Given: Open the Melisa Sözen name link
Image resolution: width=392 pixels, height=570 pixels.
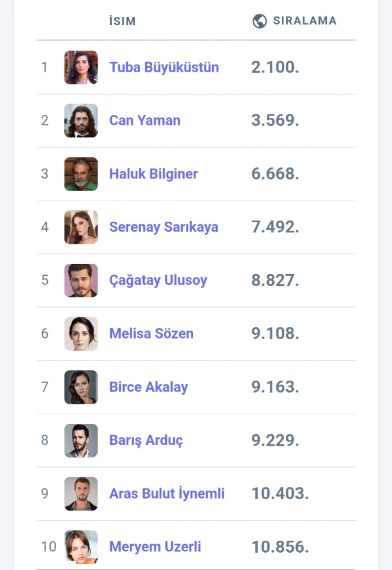Looking at the screenshot, I should point(151,333).
